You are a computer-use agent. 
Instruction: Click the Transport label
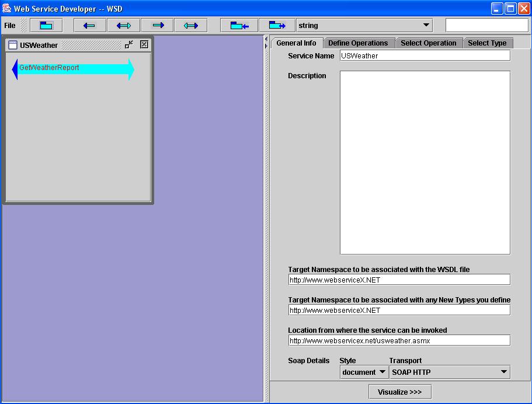(405, 361)
